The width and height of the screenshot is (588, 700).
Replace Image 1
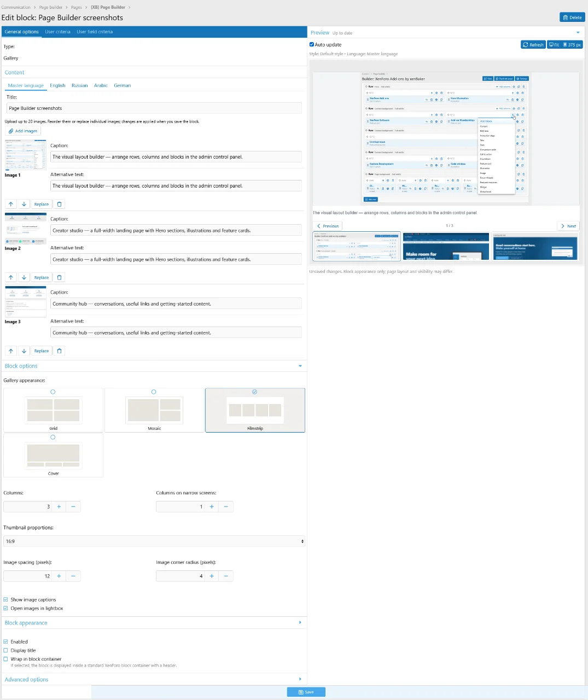[42, 204]
